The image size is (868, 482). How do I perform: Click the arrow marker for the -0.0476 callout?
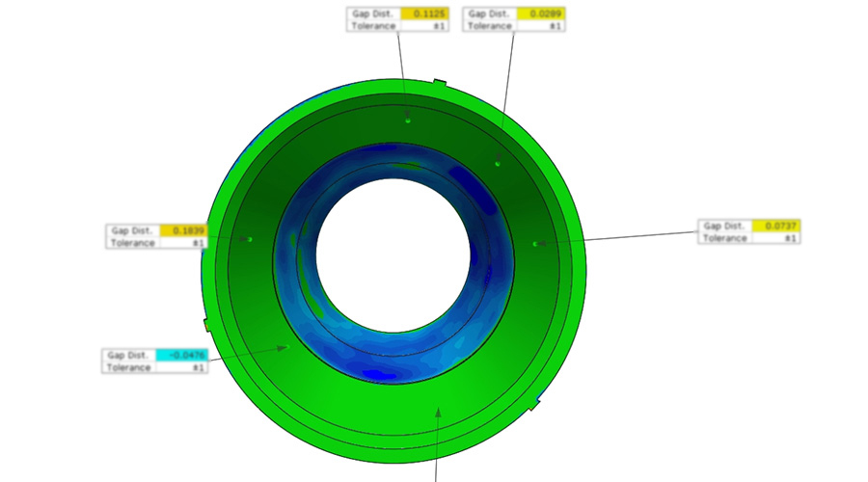285,347
